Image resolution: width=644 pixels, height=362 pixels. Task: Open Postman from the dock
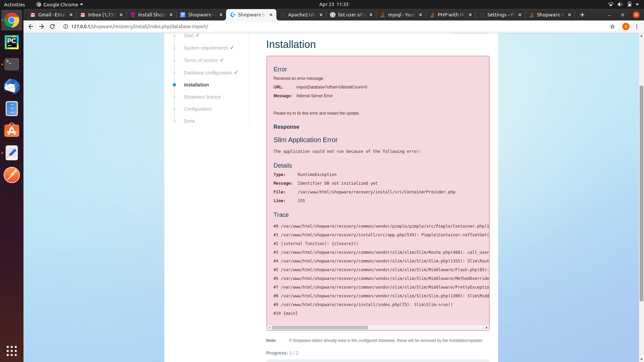(12, 175)
